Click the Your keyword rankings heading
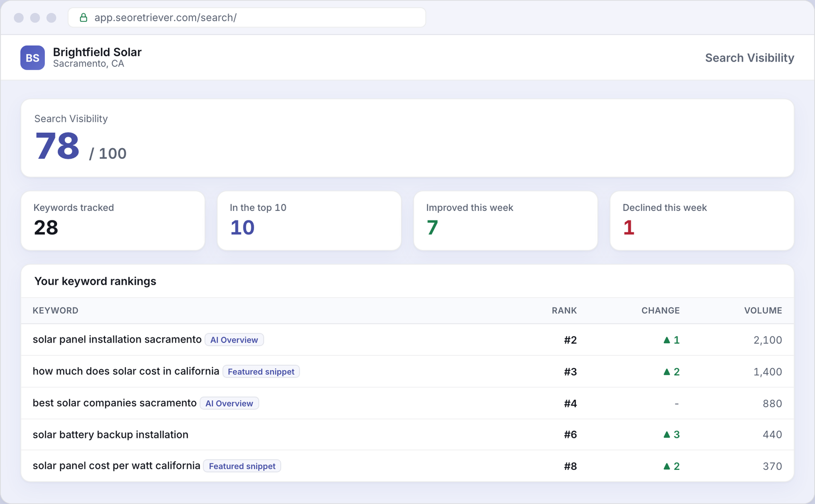This screenshot has width=815, height=504. pos(95,281)
